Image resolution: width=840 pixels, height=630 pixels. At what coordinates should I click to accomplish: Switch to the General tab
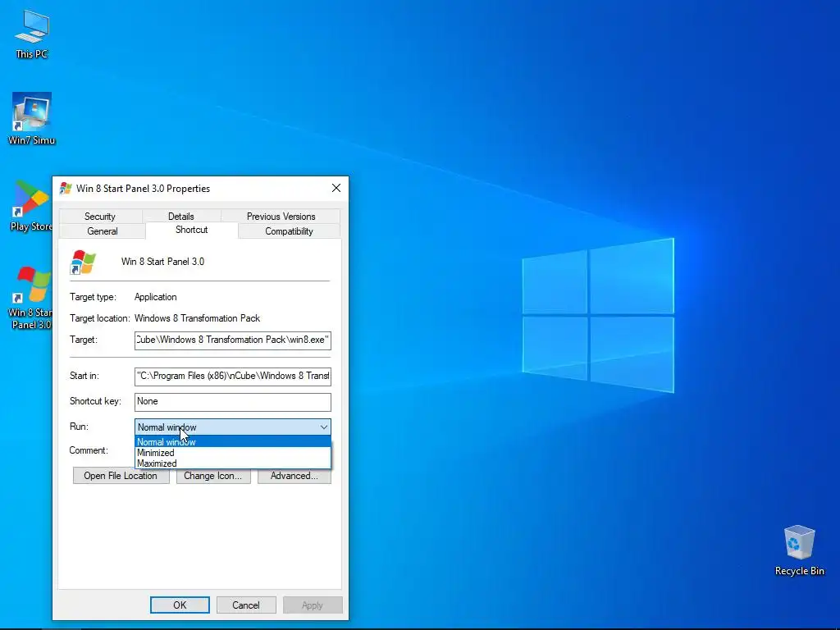point(103,231)
